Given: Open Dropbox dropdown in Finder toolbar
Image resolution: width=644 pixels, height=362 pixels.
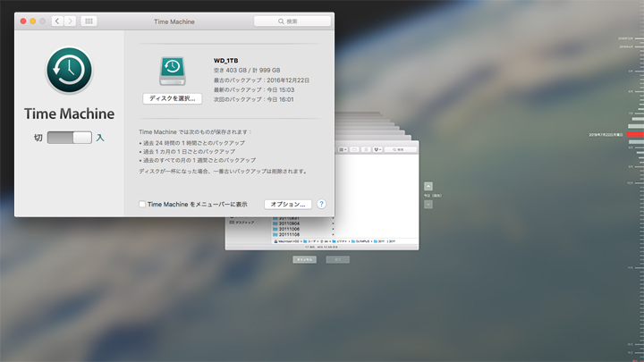Looking at the screenshot, I should (x=377, y=149).
